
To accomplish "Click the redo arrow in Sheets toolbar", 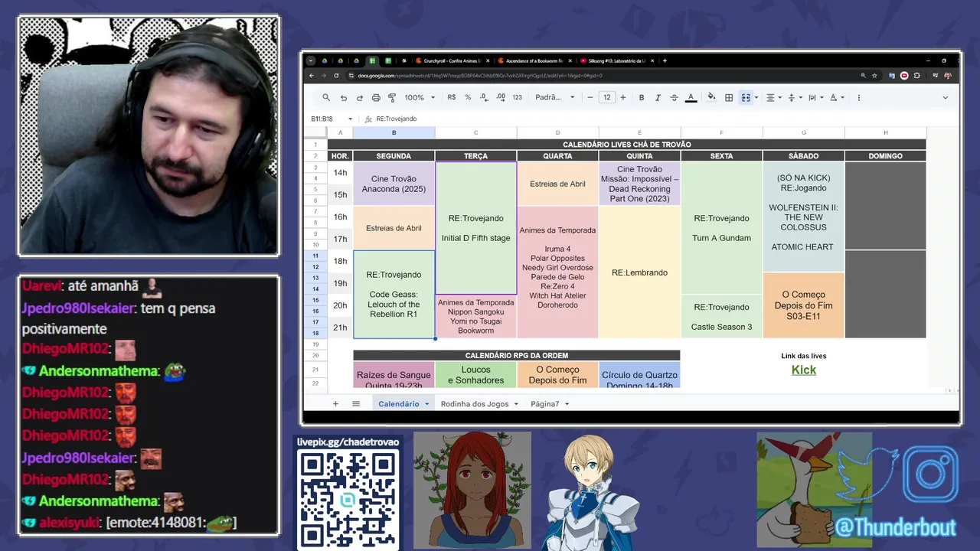I will click(359, 97).
